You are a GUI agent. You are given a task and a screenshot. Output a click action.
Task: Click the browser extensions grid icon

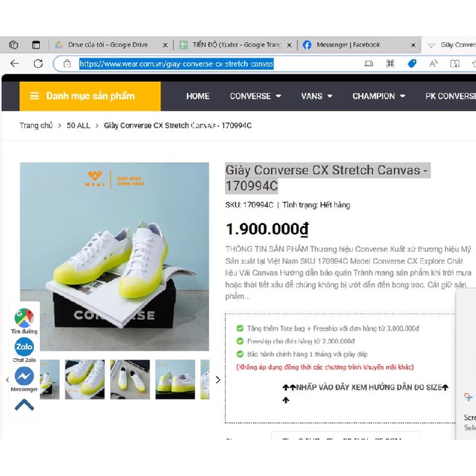[390, 64]
